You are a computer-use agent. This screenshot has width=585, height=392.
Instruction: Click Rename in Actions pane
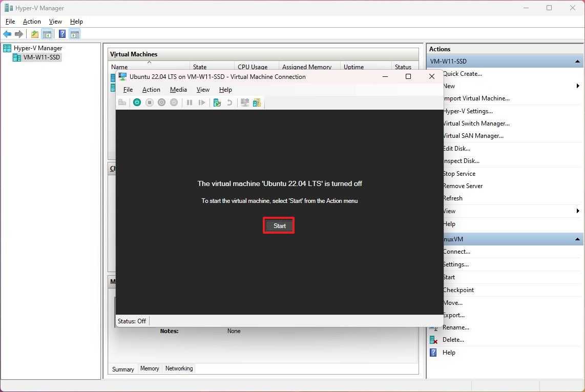pos(455,327)
